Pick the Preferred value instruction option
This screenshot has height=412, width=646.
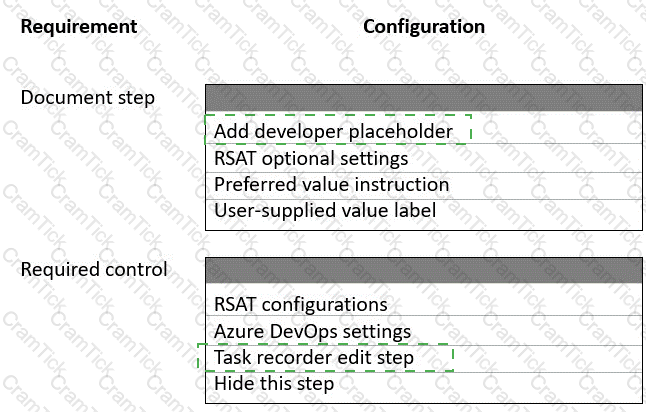[424, 185]
